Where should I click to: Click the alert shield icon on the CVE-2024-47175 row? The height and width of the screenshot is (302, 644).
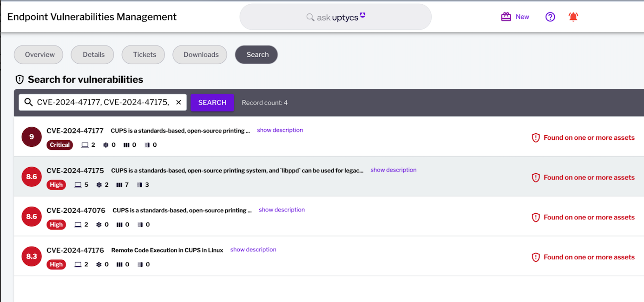tap(536, 177)
